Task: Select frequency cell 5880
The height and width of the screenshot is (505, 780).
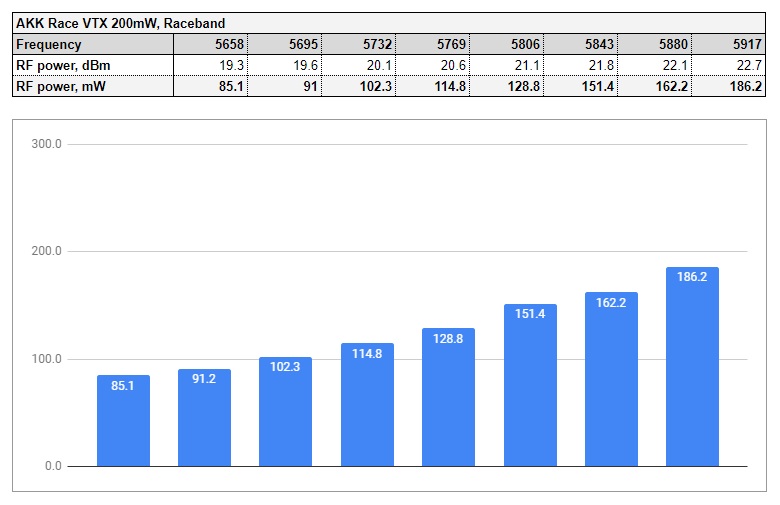Action: point(655,44)
